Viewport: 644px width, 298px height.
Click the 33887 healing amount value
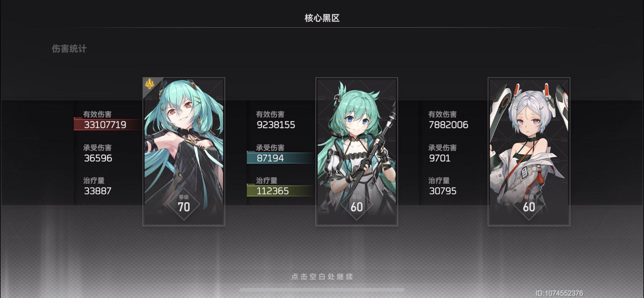(97, 191)
